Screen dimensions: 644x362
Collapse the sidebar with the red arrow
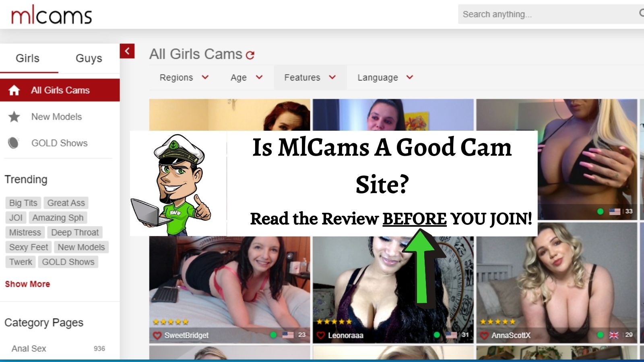(127, 51)
